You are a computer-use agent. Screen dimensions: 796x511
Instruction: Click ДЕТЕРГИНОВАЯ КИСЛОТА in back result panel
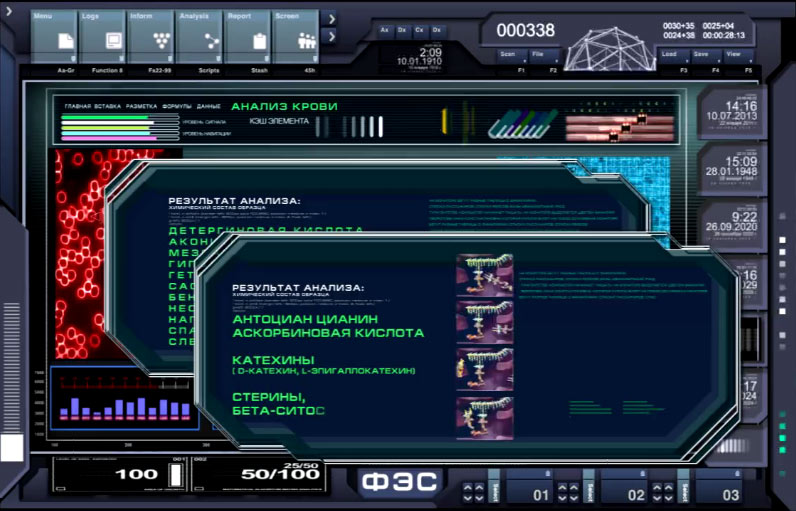[x=266, y=230]
